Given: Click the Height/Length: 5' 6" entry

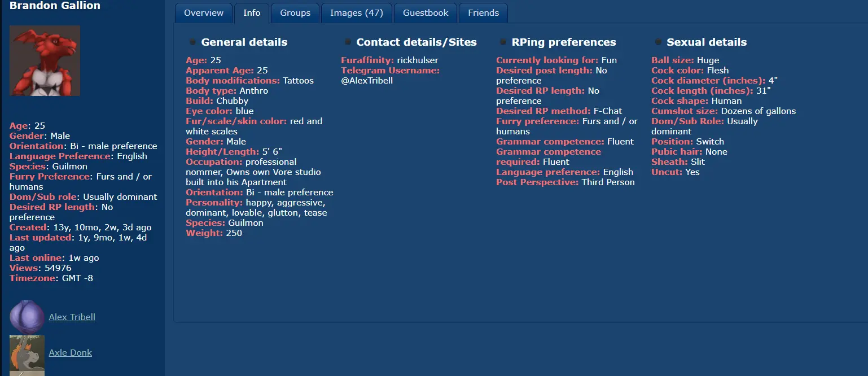Looking at the screenshot, I should (234, 152).
